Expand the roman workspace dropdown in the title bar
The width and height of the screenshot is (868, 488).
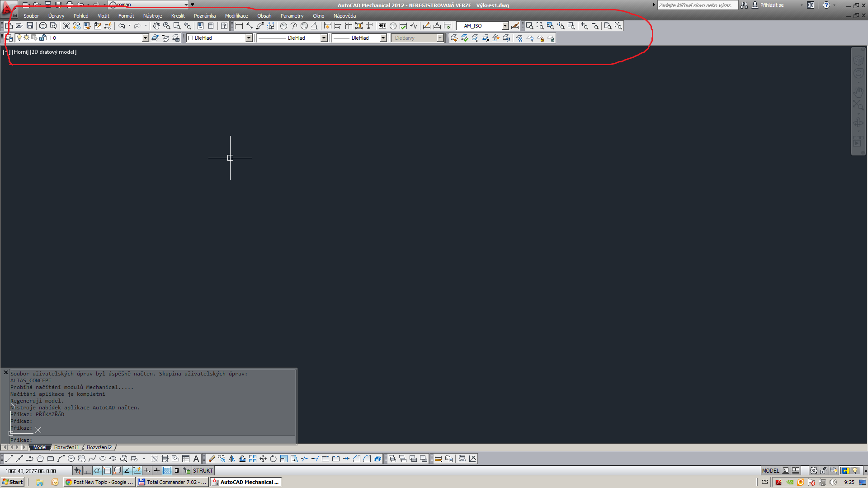tap(186, 5)
